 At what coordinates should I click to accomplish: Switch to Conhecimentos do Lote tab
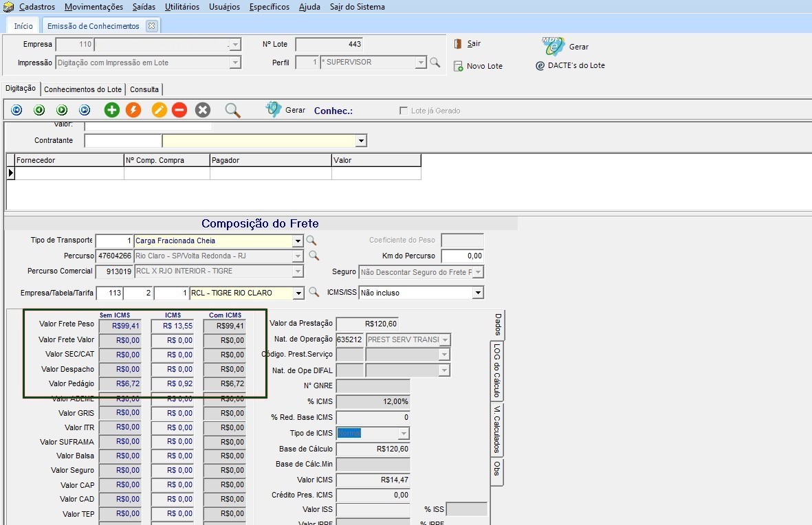pyautogui.click(x=83, y=89)
